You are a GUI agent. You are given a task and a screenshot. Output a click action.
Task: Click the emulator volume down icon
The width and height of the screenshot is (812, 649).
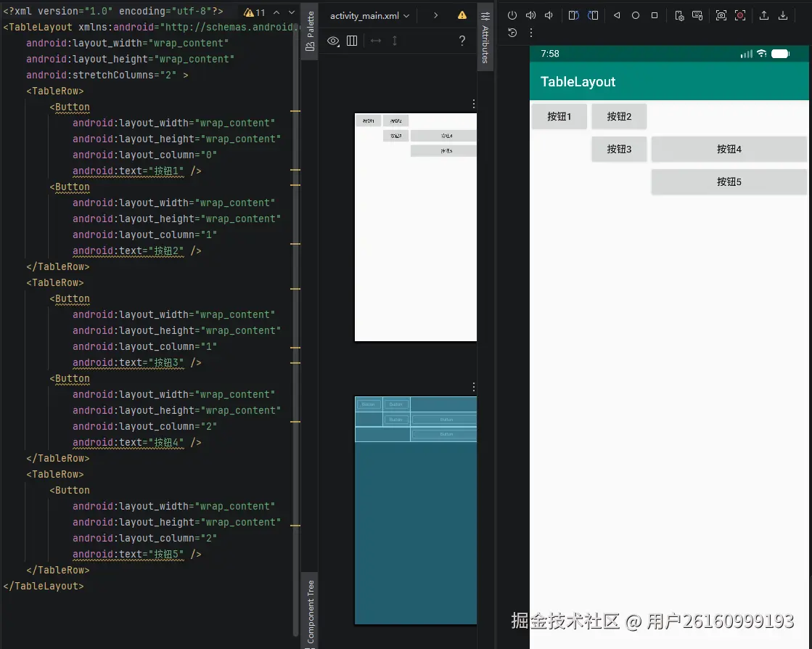(x=549, y=15)
